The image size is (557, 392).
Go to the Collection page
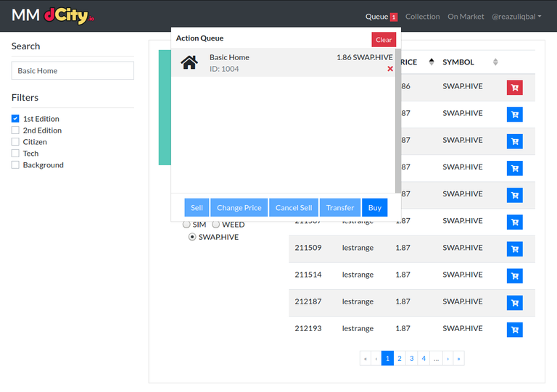(x=422, y=17)
